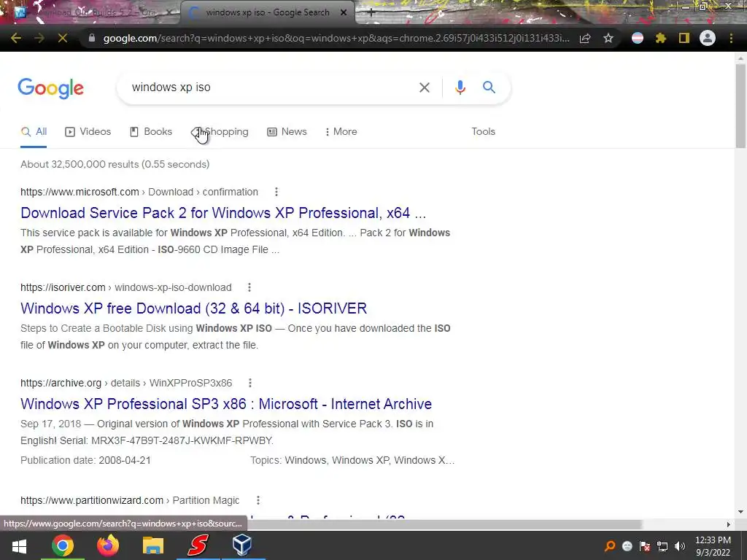Open 'Windows XP free Download' ISORIVER result
Screen dimensions: 747x560
pyautogui.click(x=193, y=308)
